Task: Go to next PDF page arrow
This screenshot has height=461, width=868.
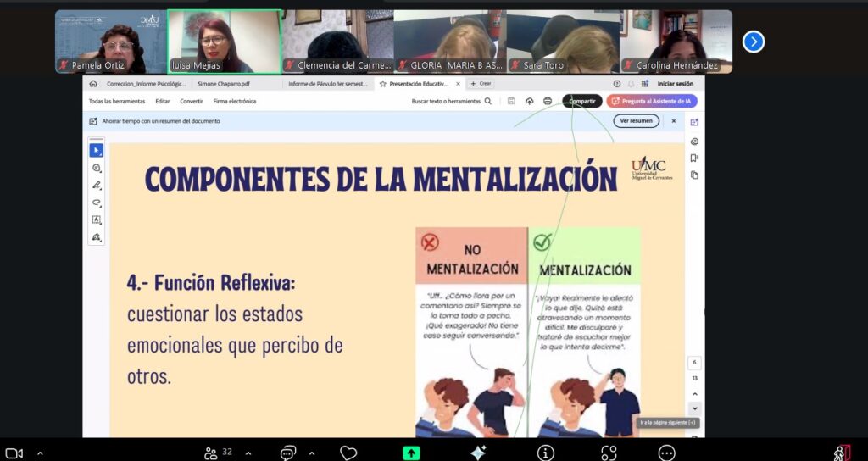Action: pos(695,408)
